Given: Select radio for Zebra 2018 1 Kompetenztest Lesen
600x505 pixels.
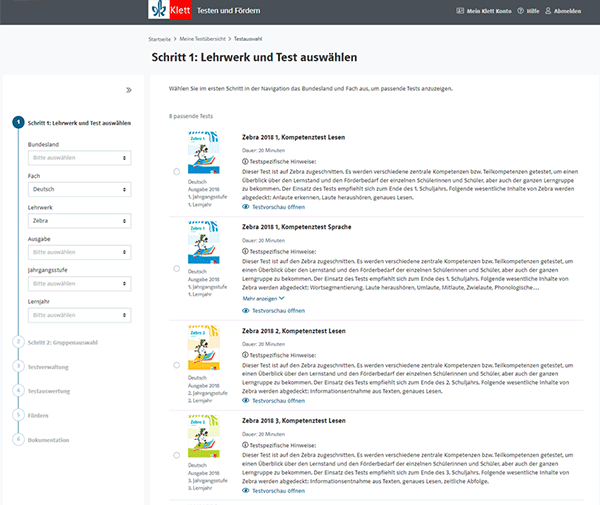Looking at the screenshot, I should tap(176, 171).
